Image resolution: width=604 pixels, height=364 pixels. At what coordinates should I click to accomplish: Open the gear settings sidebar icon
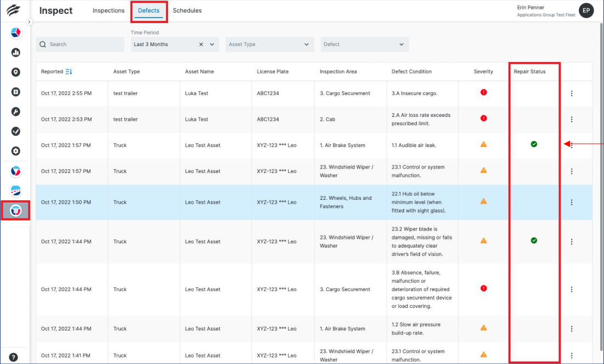point(15,151)
